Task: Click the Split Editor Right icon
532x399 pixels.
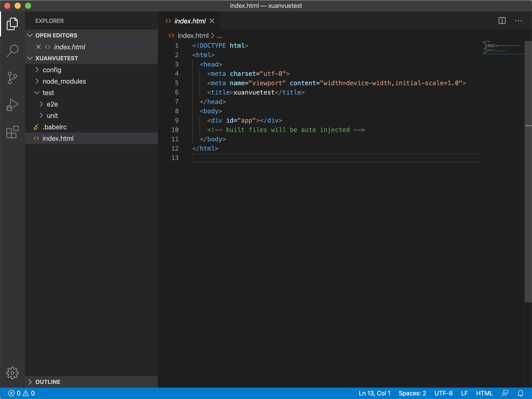Action: click(x=502, y=21)
